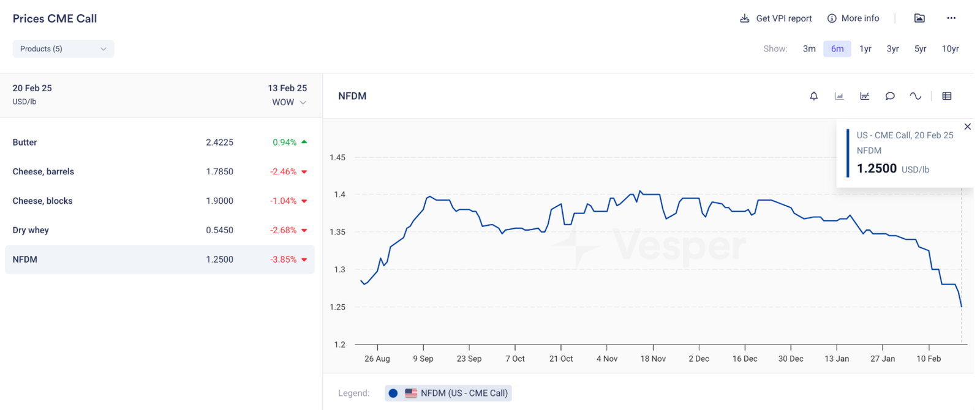
Task: Click the comment bubble icon
Action: pyautogui.click(x=890, y=96)
